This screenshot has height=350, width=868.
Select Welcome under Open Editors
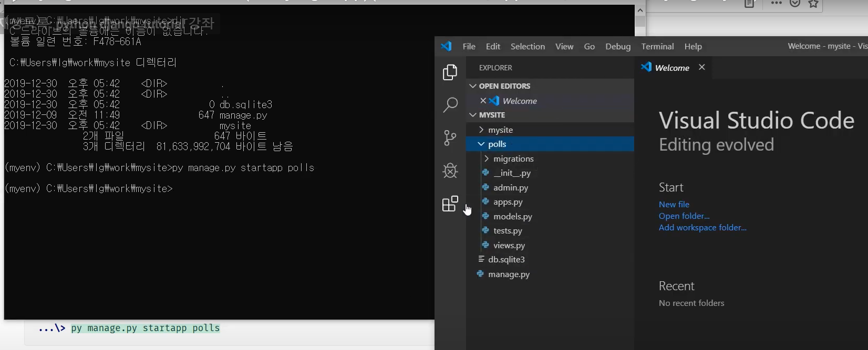click(x=520, y=101)
